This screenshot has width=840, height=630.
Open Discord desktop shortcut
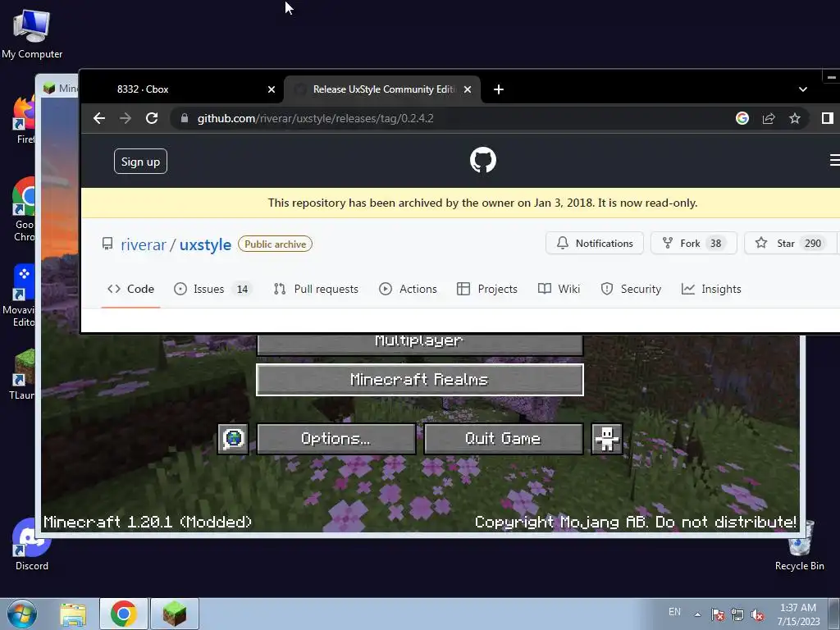click(32, 545)
